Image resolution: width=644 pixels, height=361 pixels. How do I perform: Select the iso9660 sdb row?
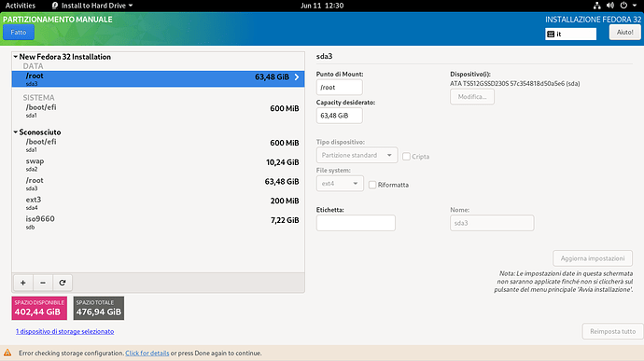point(158,223)
